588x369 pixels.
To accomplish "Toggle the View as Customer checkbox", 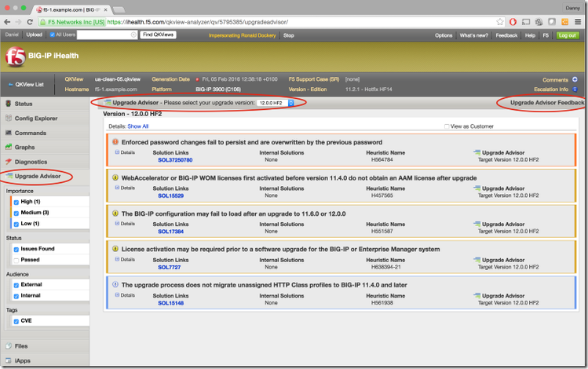I will tap(446, 126).
